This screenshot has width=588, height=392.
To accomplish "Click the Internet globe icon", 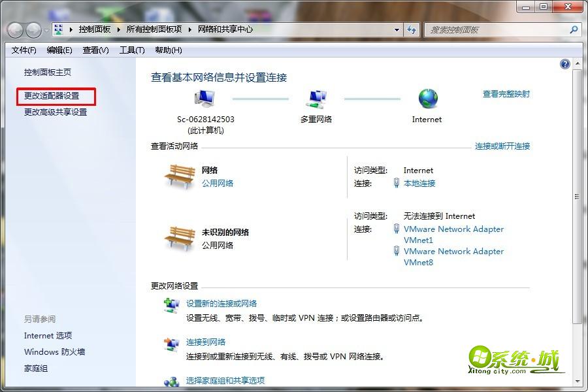I will (x=427, y=99).
